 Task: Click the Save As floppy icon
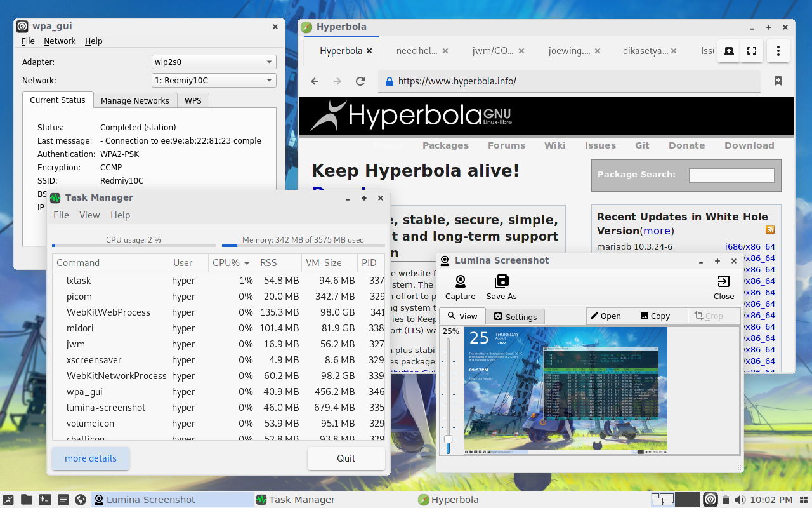click(x=502, y=281)
